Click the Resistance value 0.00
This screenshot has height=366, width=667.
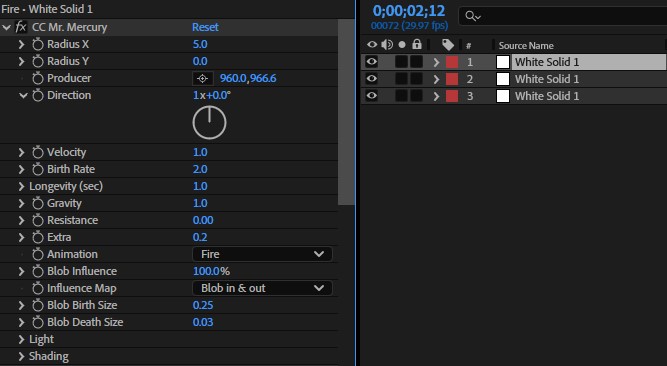pos(202,220)
